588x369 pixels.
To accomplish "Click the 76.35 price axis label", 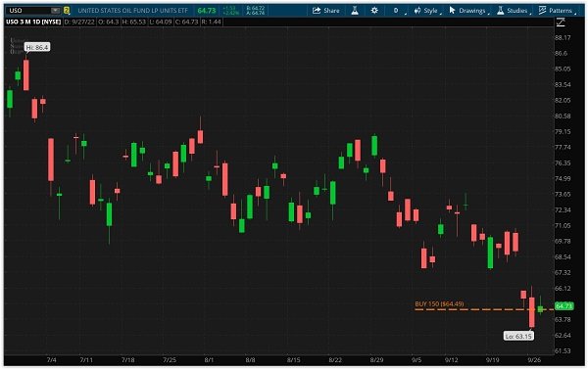I will (563, 162).
